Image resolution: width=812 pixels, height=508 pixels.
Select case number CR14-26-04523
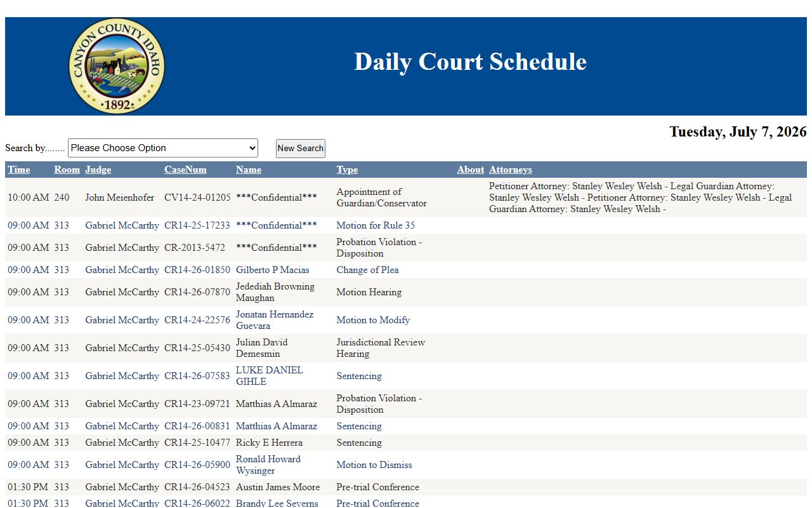coord(197,487)
